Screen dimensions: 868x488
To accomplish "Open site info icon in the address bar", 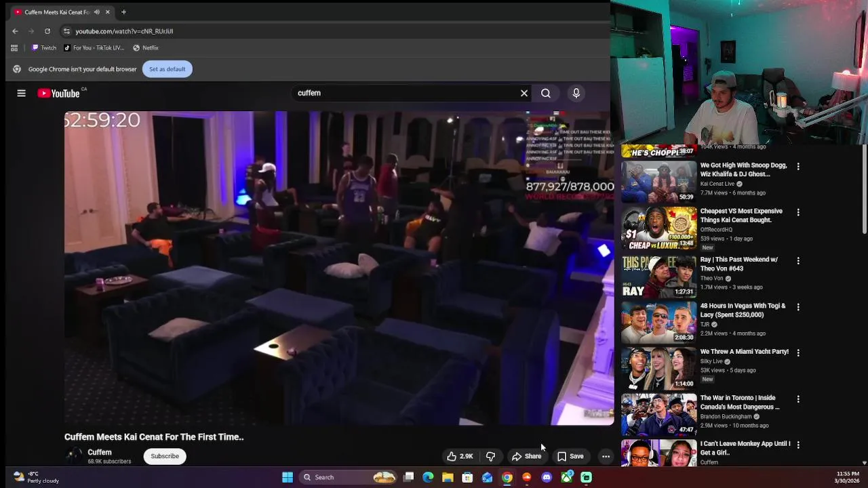I will 66,31.
